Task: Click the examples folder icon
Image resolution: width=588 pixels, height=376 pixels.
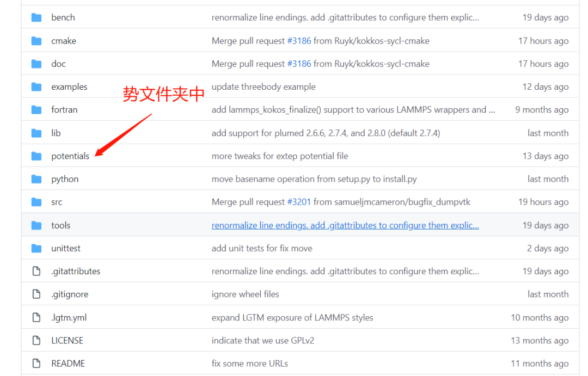Action: pos(36,87)
